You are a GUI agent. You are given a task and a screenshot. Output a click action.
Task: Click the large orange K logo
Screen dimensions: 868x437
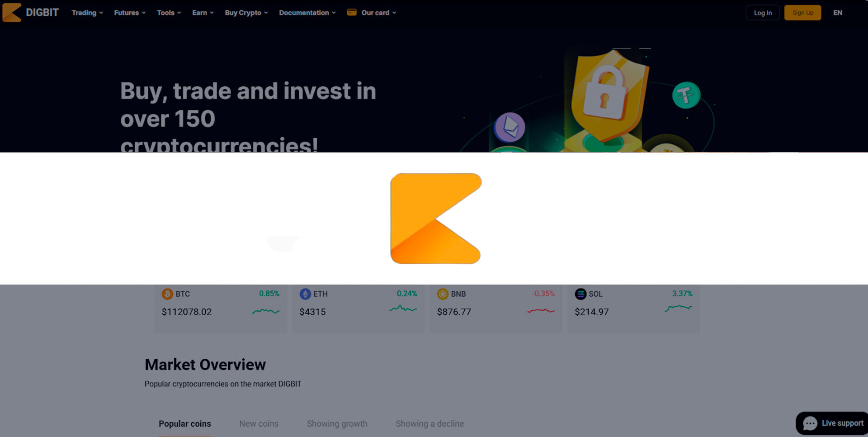click(435, 218)
